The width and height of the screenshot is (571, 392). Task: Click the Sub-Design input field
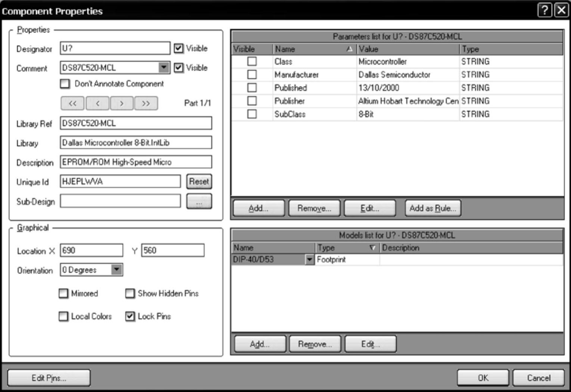pyautogui.click(x=120, y=201)
